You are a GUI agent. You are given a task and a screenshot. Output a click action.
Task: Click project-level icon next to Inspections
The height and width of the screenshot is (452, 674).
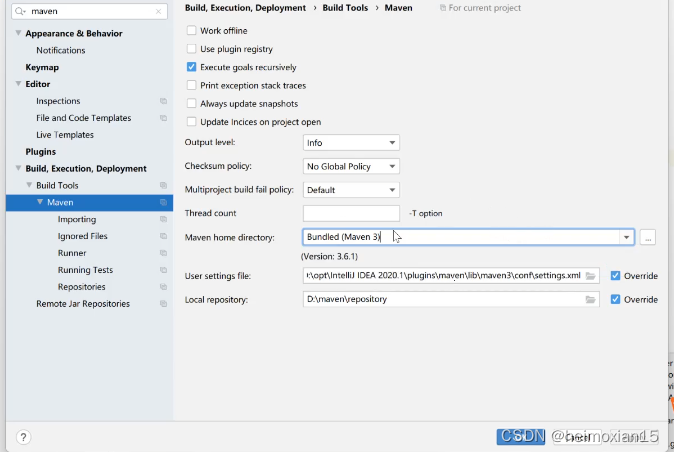point(163,101)
